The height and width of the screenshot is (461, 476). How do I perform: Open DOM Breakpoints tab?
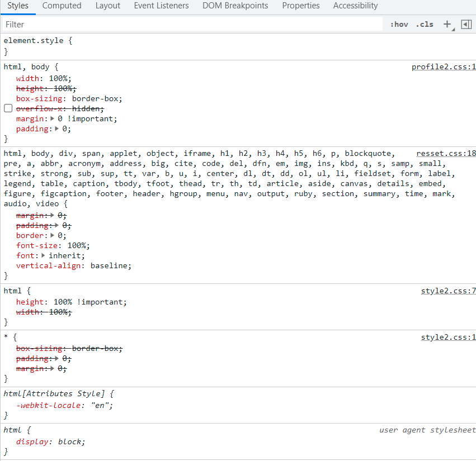coord(235,6)
